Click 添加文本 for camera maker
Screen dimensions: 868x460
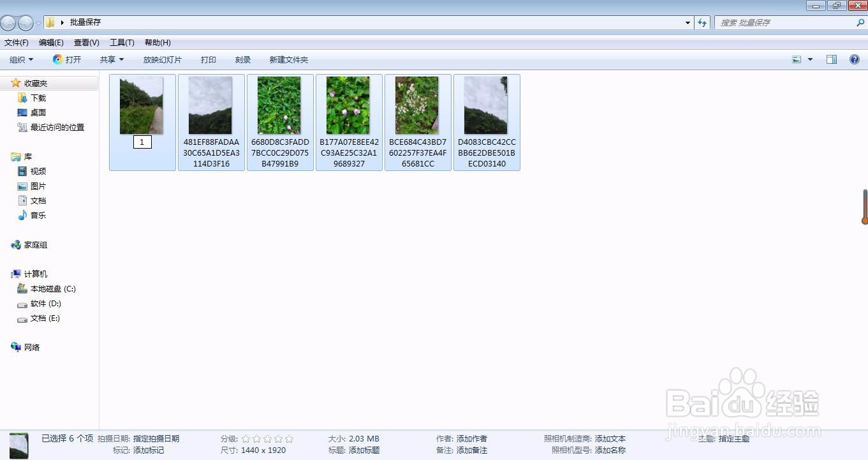(610, 438)
